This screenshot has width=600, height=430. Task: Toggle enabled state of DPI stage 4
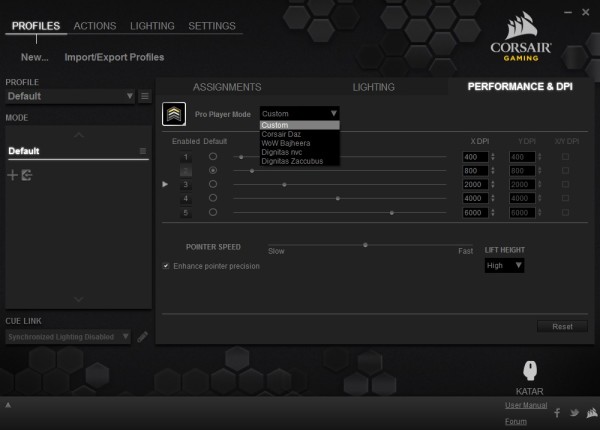[186, 199]
